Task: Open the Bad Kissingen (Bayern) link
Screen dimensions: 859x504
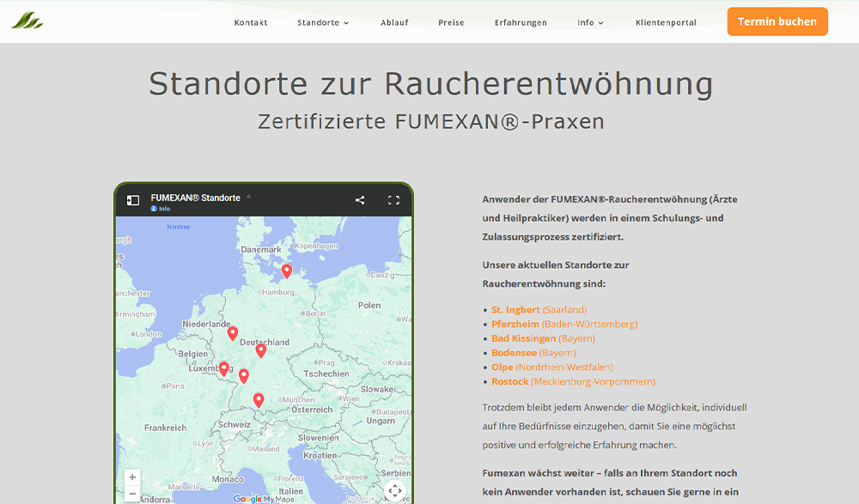Action: click(x=543, y=338)
